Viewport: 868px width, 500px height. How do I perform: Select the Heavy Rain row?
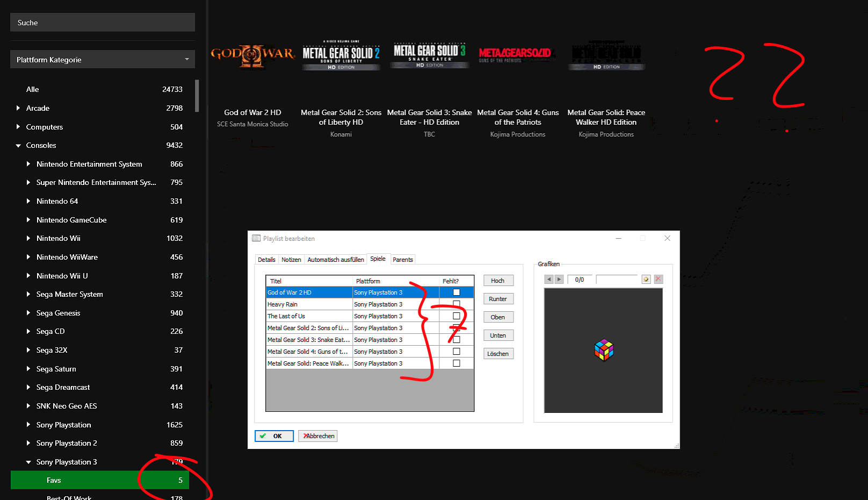(370, 304)
